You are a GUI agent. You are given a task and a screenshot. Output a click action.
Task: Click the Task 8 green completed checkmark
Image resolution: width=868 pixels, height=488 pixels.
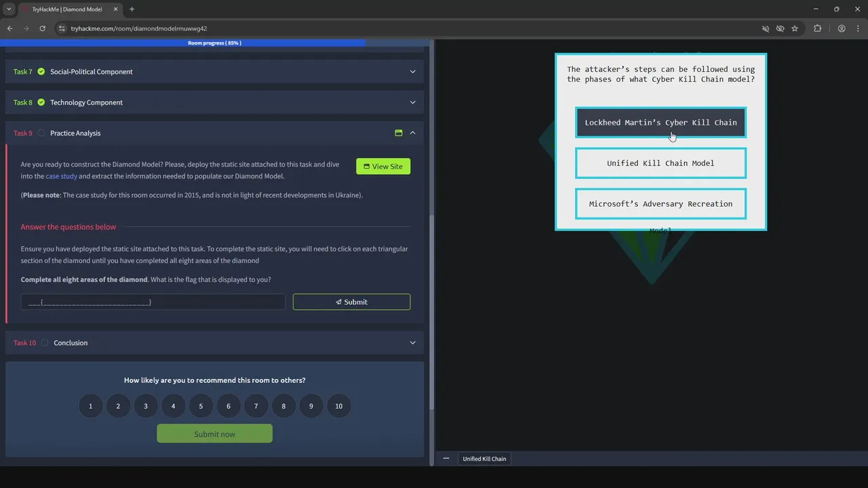41,102
